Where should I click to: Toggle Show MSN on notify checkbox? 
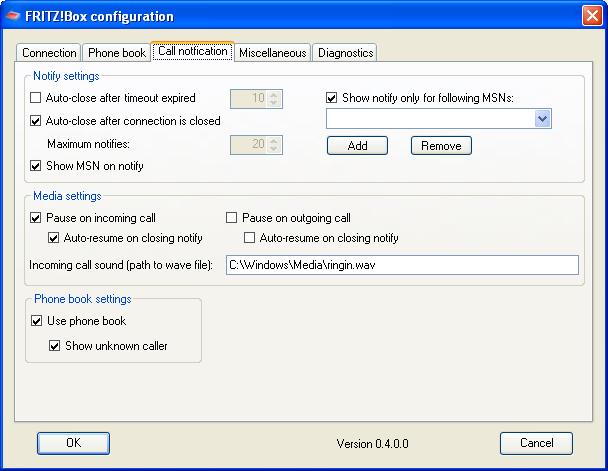tap(37, 166)
